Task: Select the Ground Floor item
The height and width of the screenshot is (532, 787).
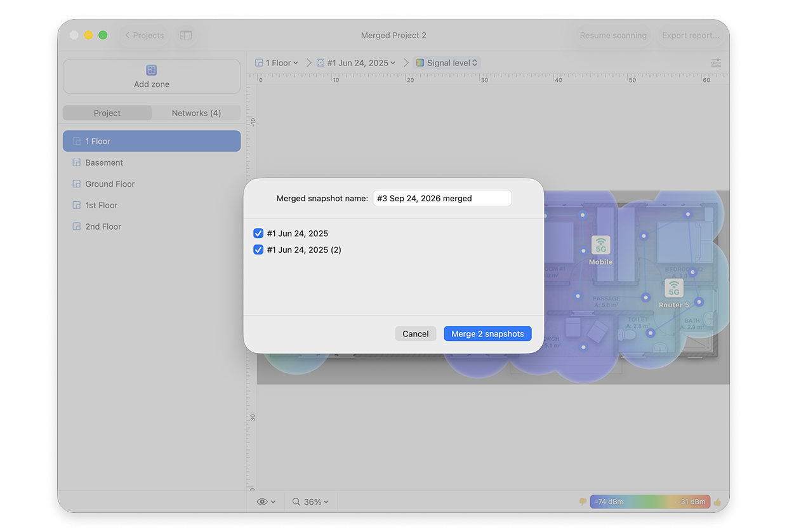Action: [152, 184]
